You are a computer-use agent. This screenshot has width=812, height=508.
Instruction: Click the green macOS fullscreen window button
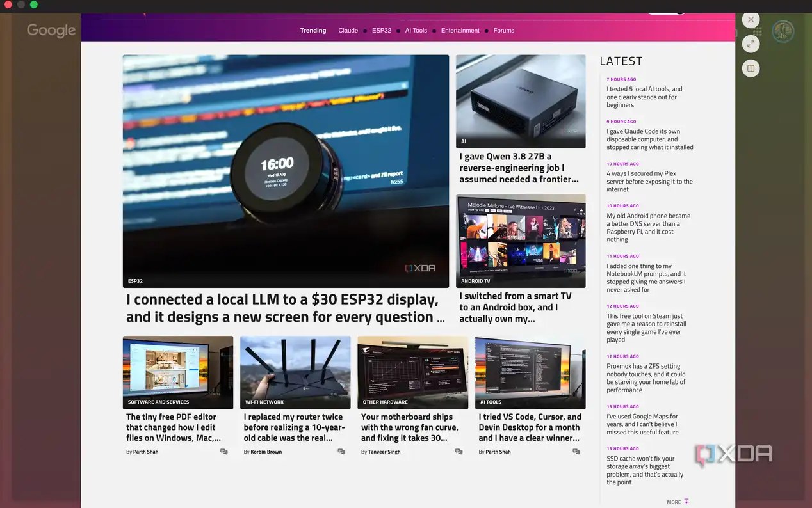pos(34,4)
